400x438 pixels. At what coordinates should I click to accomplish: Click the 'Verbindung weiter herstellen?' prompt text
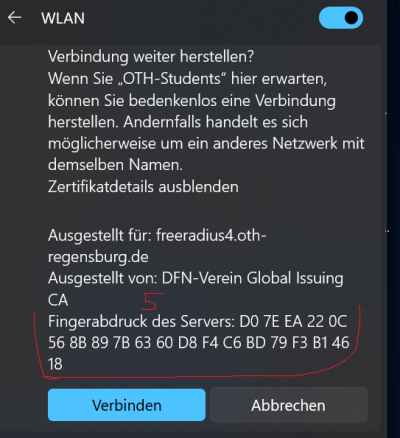(x=151, y=57)
